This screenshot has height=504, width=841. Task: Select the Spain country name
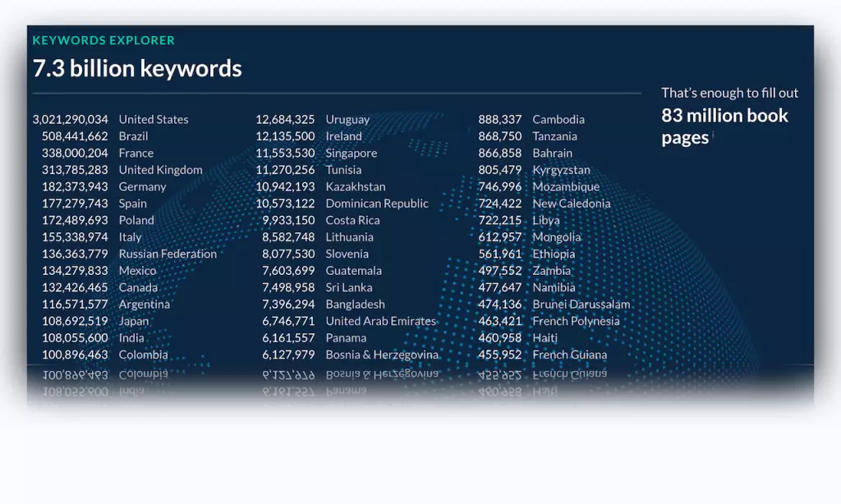(x=132, y=204)
